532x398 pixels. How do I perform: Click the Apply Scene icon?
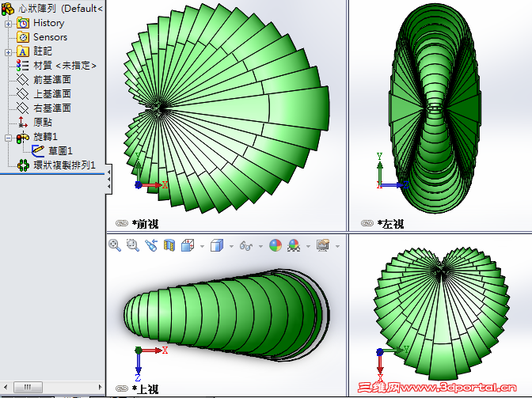tap(294, 245)
